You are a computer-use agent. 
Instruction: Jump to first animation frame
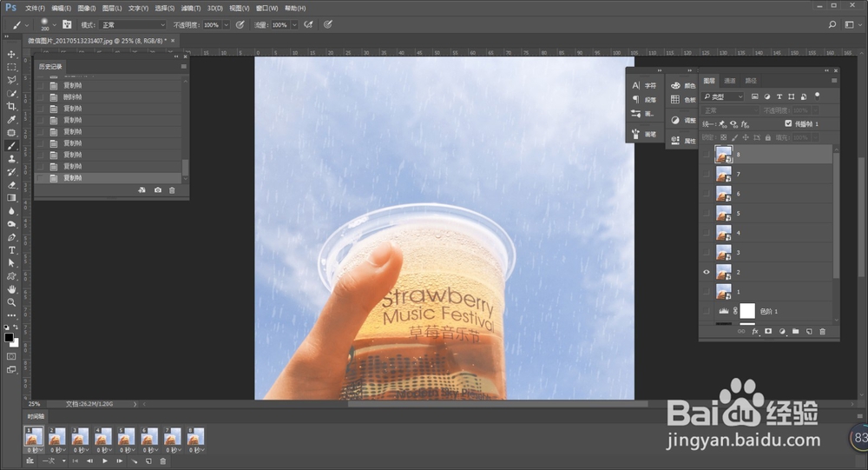pos(76,461)
